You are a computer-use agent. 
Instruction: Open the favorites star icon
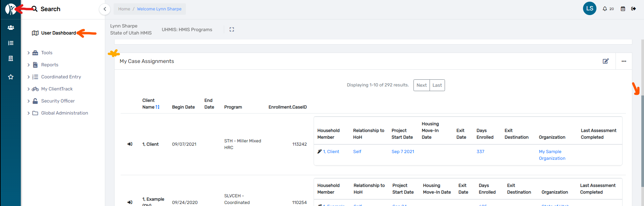(11, 77)
